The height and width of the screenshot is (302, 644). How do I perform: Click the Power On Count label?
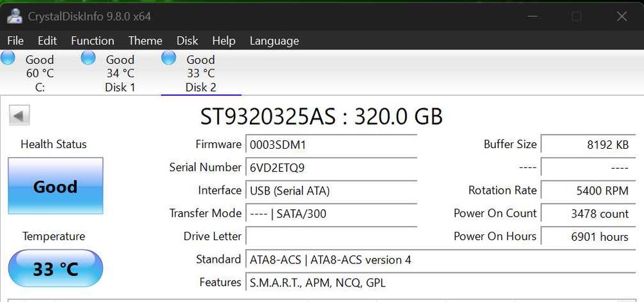[x=495, y=213]
